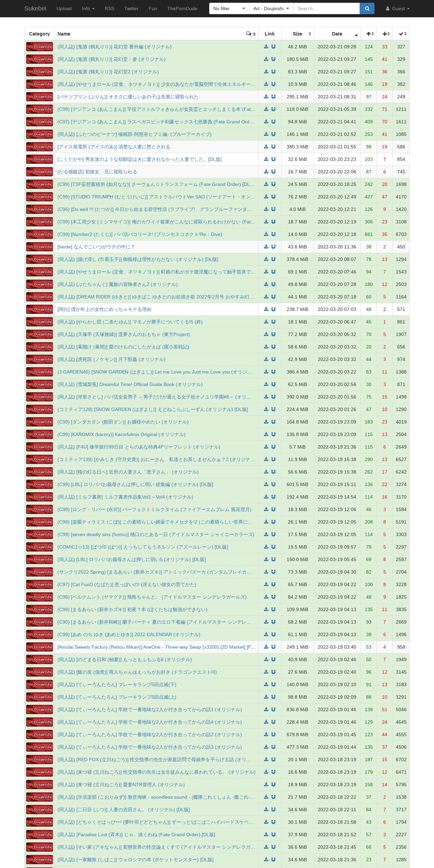
Task: Focus the Search input field
Action: [326, 8]
